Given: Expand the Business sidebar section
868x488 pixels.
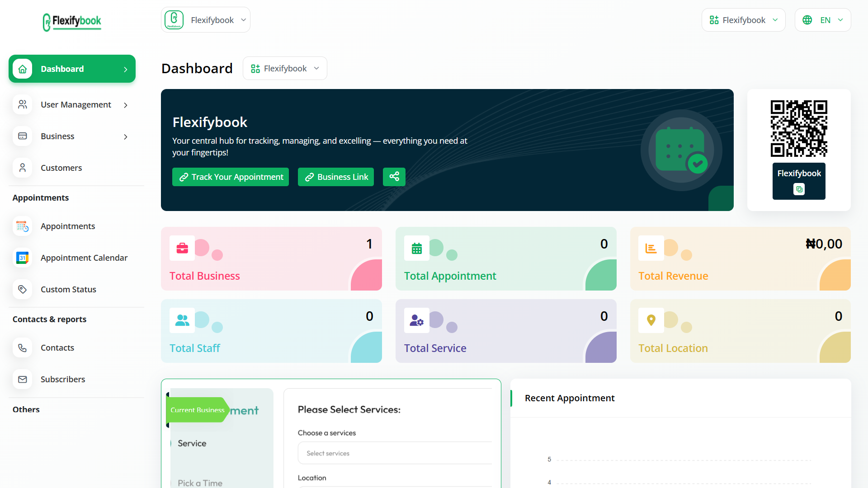Looking at the screenshot, I should click(72, 136).
